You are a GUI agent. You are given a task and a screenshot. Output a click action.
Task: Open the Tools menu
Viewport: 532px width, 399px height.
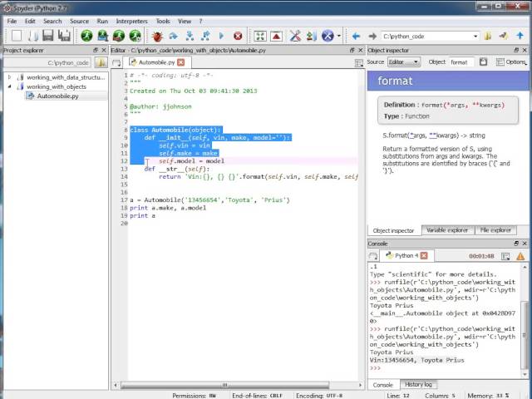pyautogui.click(x=163, y=21)
